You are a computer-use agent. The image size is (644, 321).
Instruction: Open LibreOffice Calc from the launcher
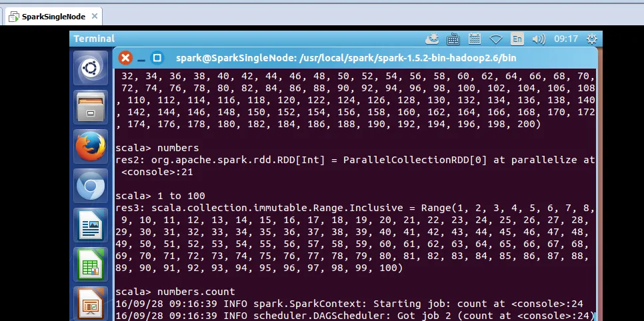click(x=91, y=265)
